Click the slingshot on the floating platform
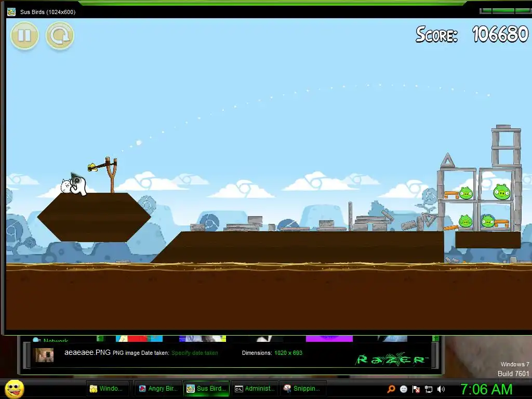This screenshot has width=532, height=399. (111, 175)
